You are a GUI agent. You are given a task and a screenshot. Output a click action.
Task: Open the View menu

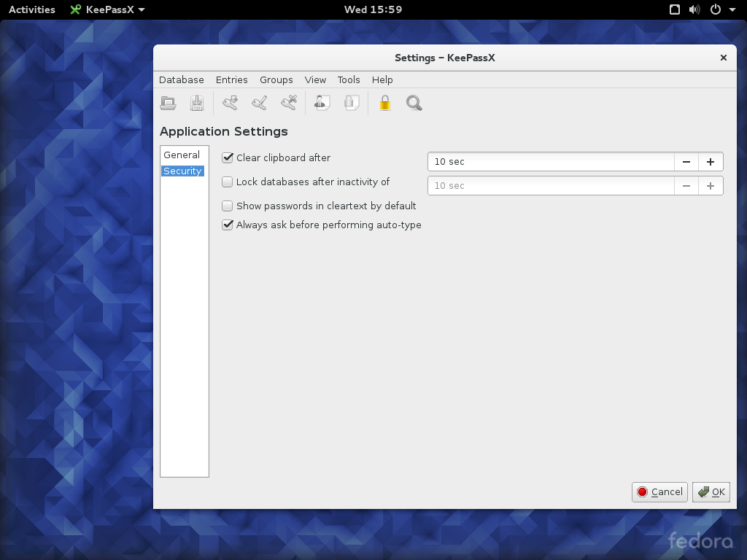click(x=315, y=79)
